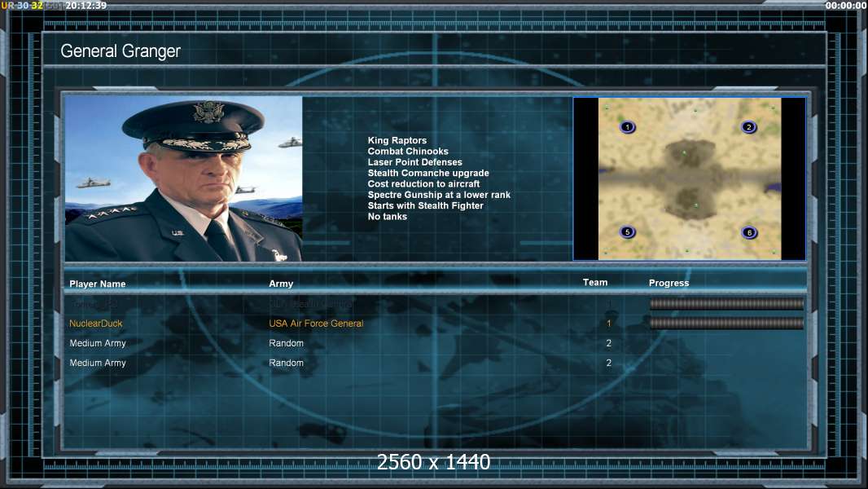Click the 'Player Name' column header

[x=98, y=284]
